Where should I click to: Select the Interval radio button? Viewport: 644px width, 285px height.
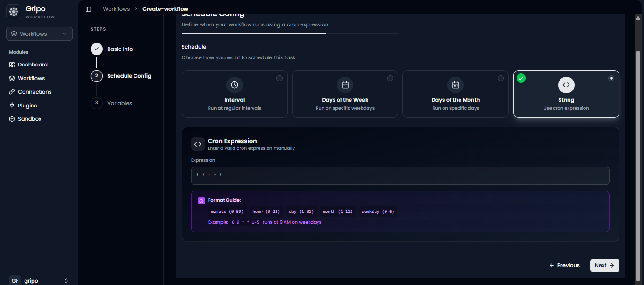click(280, 78)
